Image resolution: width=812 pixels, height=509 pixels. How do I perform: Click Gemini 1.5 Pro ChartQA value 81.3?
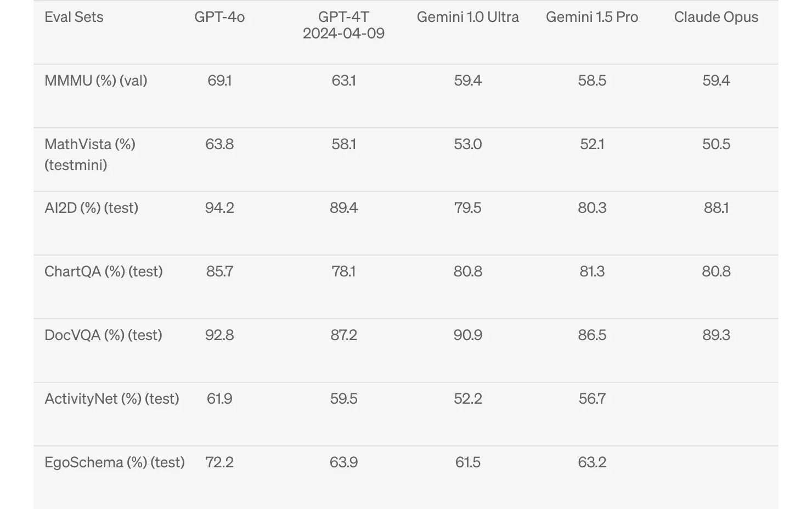592,272
